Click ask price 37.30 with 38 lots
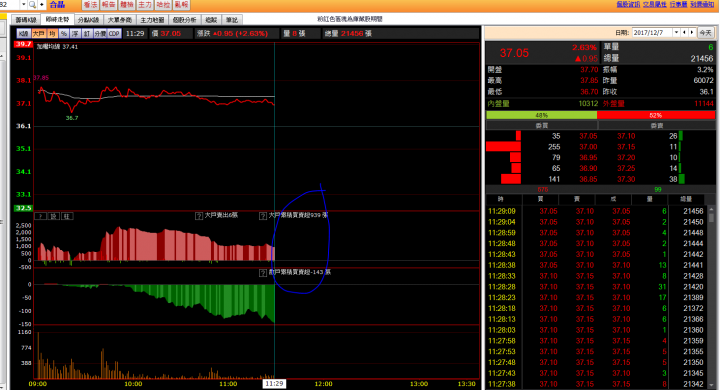The image size is (720, 390). point(626,179)
